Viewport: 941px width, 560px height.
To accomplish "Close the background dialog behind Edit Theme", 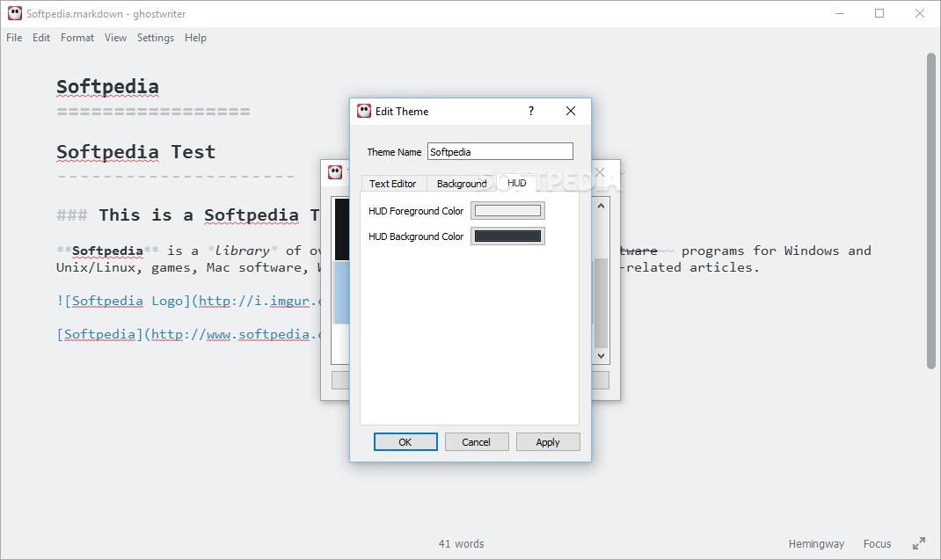I will [600, 172].
